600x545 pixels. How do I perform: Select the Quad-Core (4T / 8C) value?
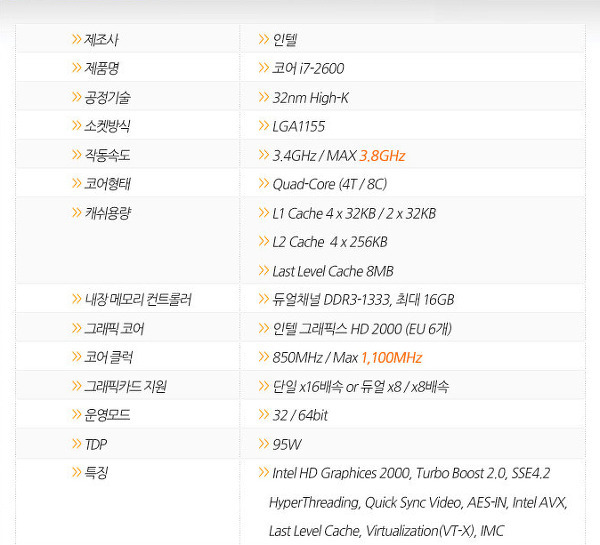(330, 184)
